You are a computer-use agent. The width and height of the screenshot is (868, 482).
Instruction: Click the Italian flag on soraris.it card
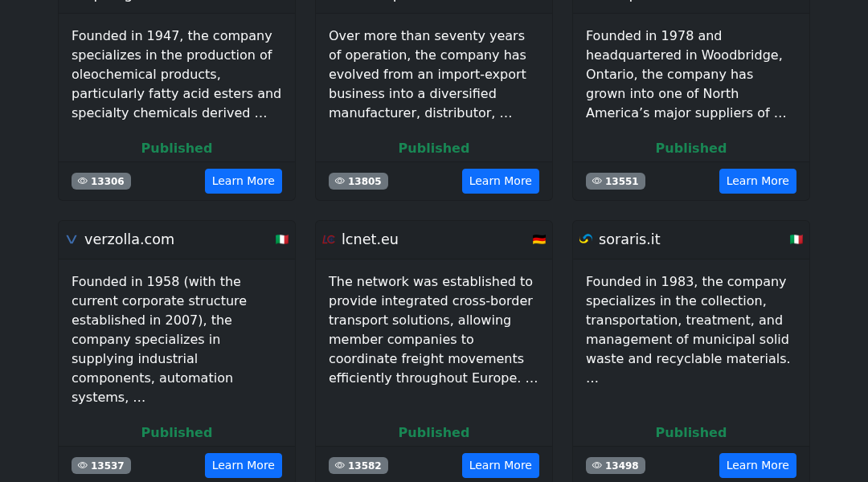click(x=796, y=239)
